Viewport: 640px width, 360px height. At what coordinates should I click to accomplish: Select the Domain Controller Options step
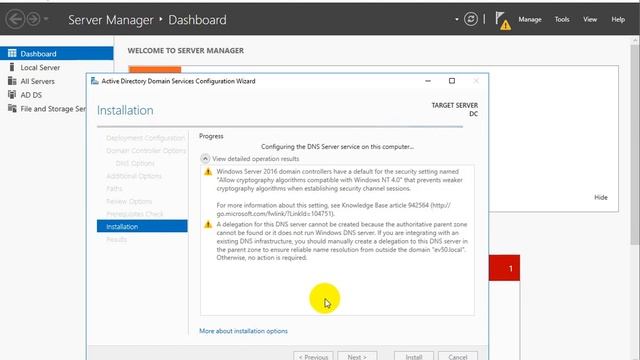(x=146, y=151)
